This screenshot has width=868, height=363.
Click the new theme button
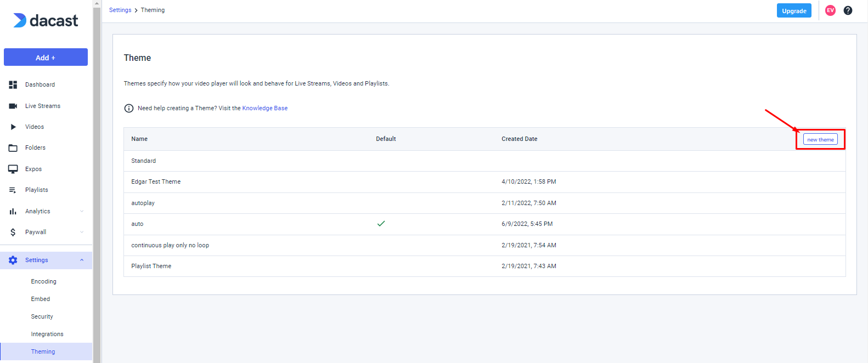coord(820,139)
